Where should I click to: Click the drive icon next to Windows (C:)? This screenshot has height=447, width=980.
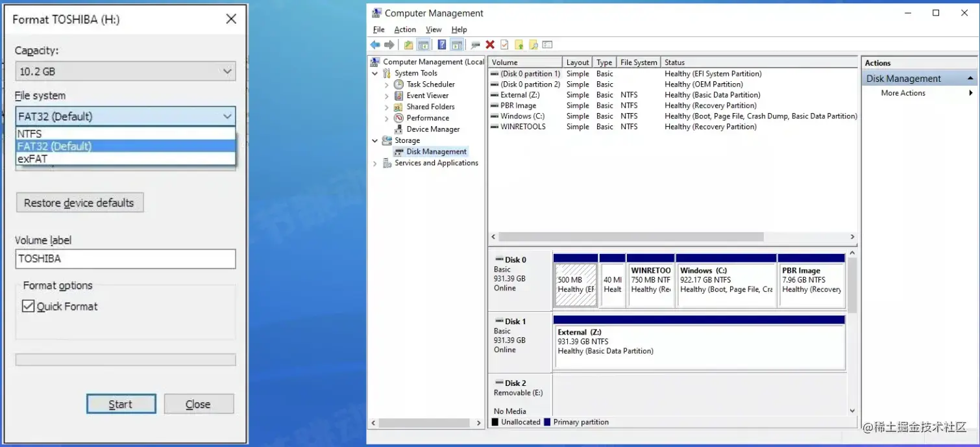click(x=495, y=116)
